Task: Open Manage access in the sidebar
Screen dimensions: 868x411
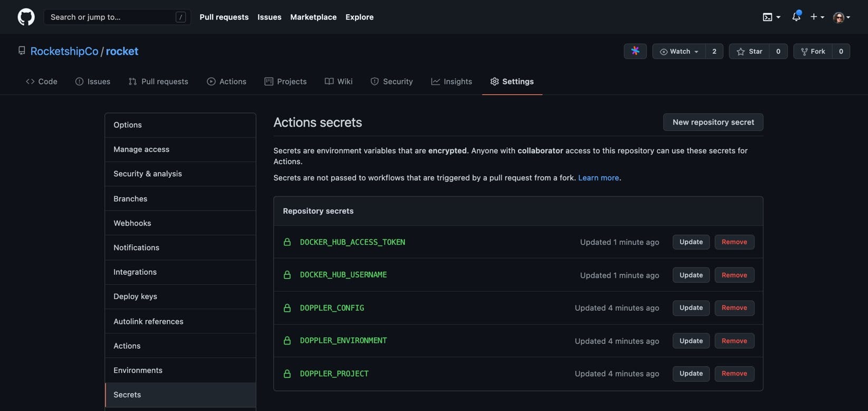Action: (x=180, y=149)
